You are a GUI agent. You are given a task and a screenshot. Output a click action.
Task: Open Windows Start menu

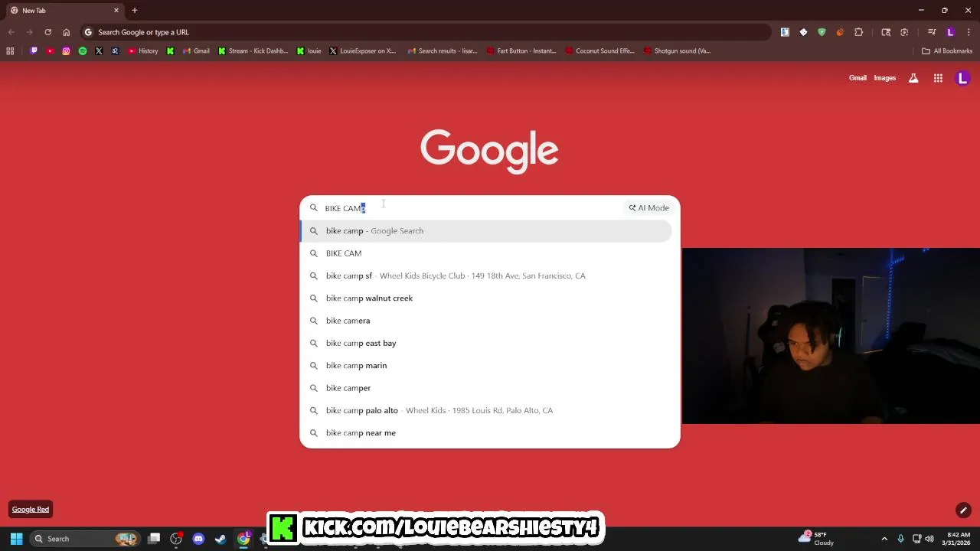(16, 539)
